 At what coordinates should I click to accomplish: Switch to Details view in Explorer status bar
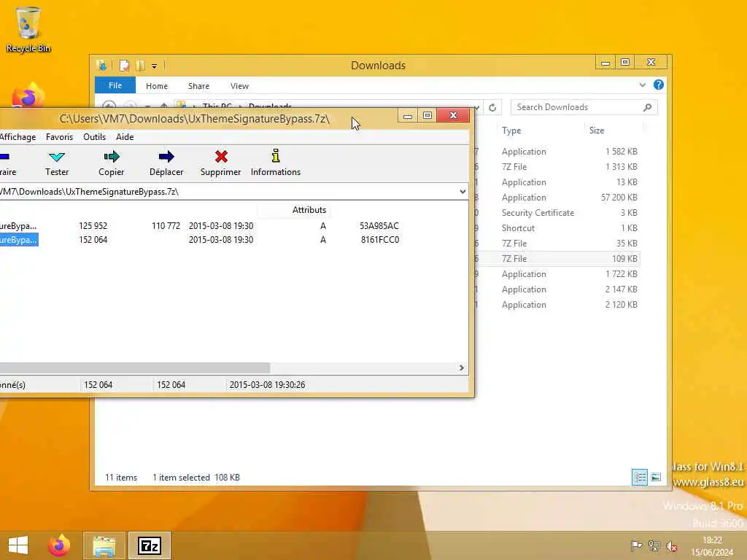[x=639, y=477]
